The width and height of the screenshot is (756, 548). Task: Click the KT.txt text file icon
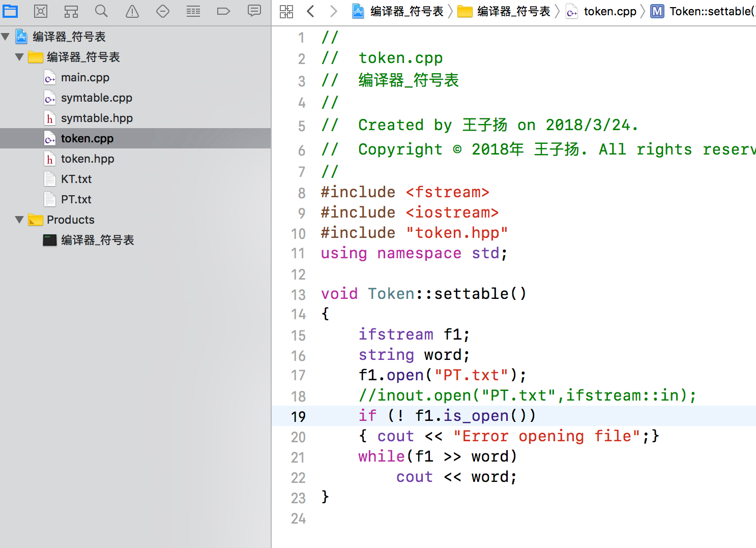[50, 179]
